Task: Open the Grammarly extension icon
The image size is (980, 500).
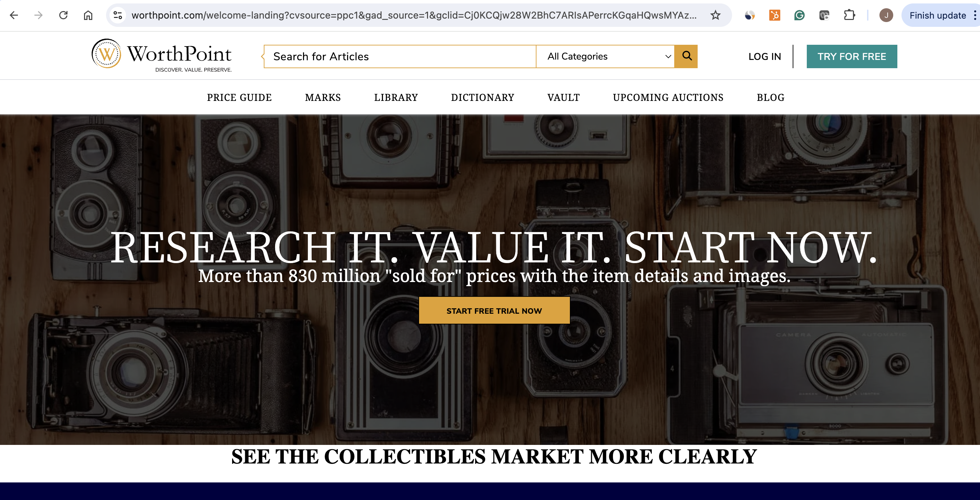Action: click(x=799, y=15)
